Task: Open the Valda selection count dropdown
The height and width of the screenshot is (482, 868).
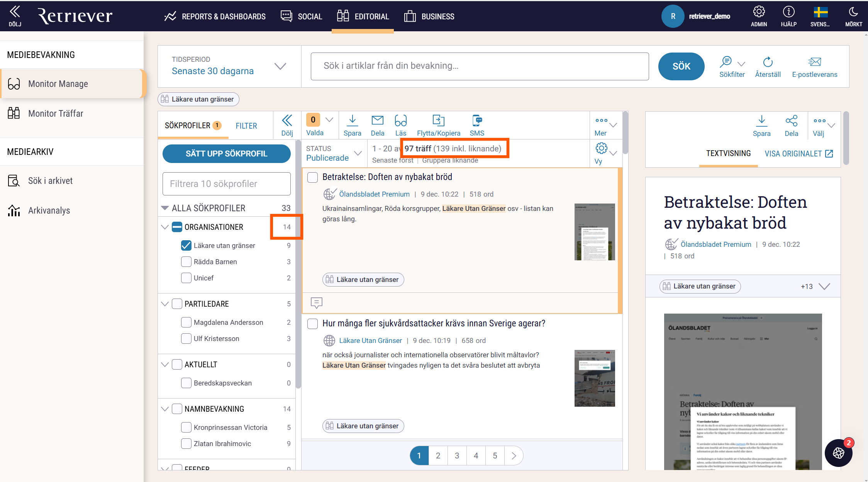Action: click(x=329, y=120)
